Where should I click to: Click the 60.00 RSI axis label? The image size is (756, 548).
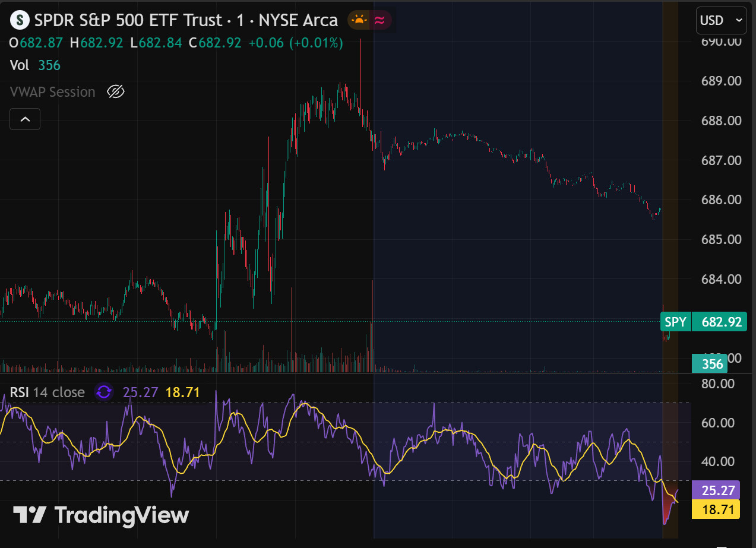point(718,423)
